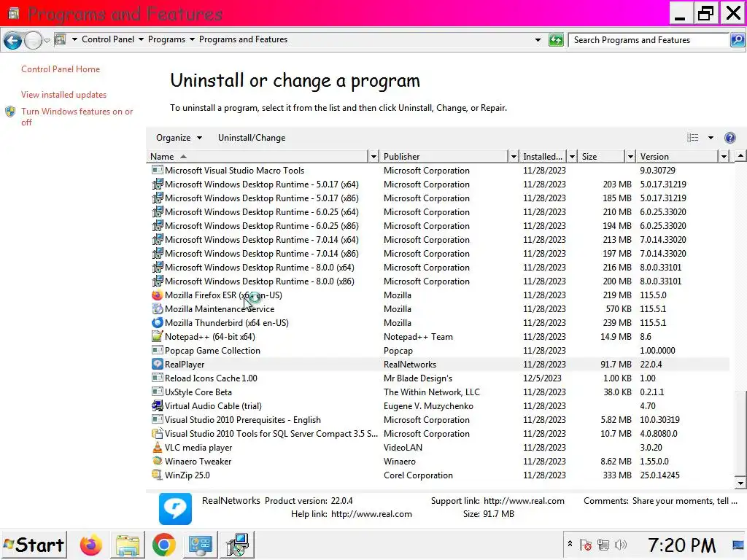Click the WinZip 25.0 icon
This screenshot has width=747, height=560.
158,475
